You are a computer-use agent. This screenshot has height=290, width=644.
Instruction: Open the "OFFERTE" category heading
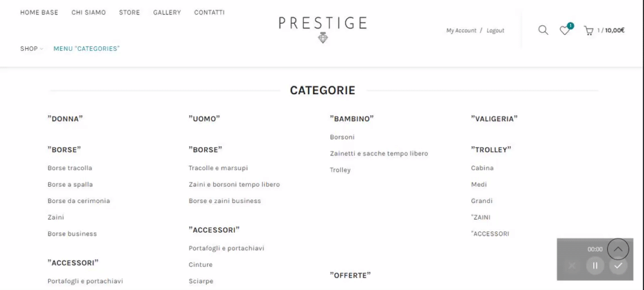click(350, 276)
